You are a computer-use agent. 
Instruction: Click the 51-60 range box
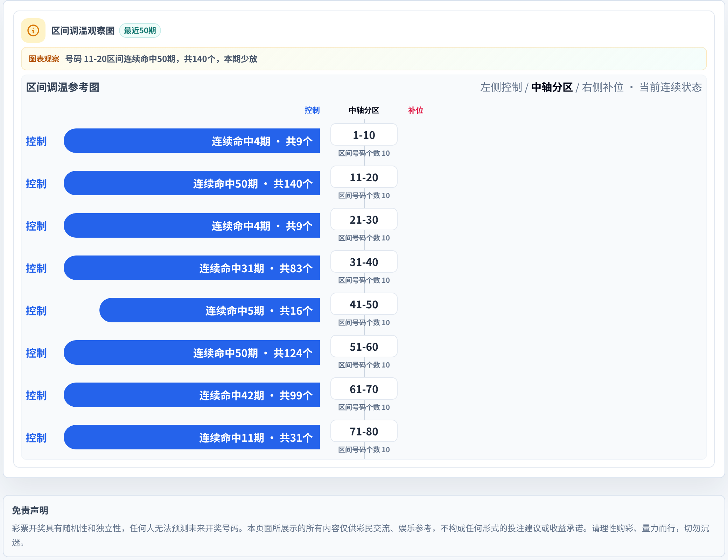coord(364,346)
